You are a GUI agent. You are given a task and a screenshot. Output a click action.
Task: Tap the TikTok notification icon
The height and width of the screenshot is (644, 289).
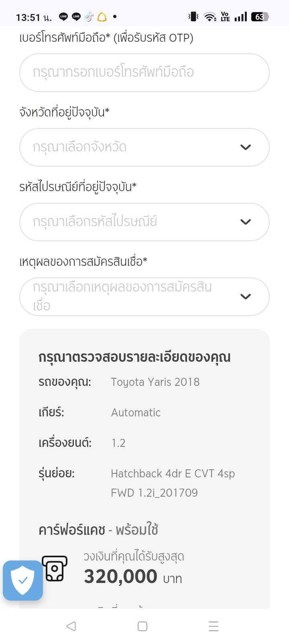tap(89, 17)
